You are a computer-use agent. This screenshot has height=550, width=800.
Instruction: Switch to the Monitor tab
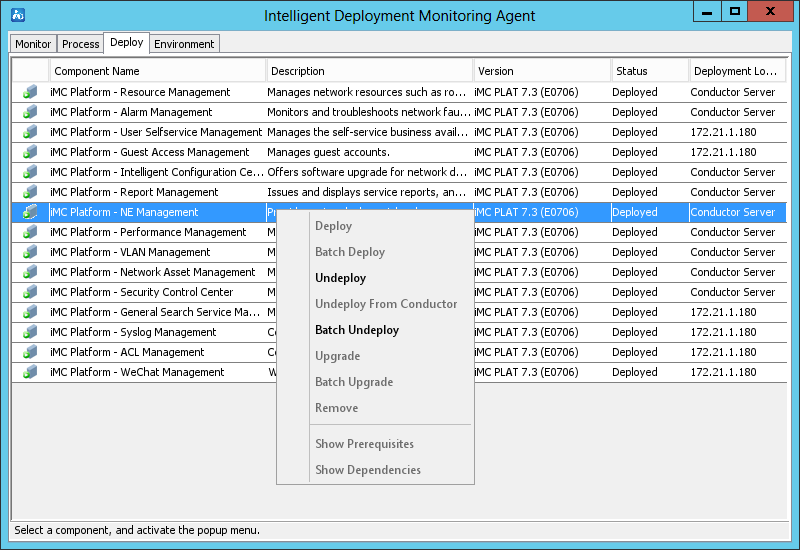tap(33, 44)
